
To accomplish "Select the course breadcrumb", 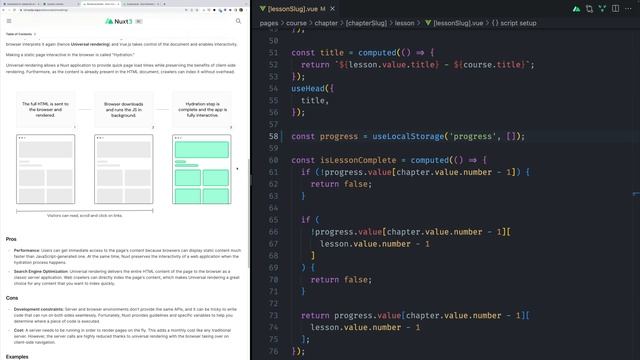I will coord(296,23).
